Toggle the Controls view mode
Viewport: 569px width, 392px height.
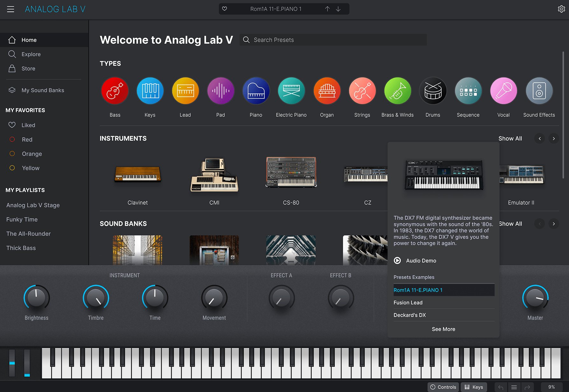pyautogui.click(x=443, y=387)
